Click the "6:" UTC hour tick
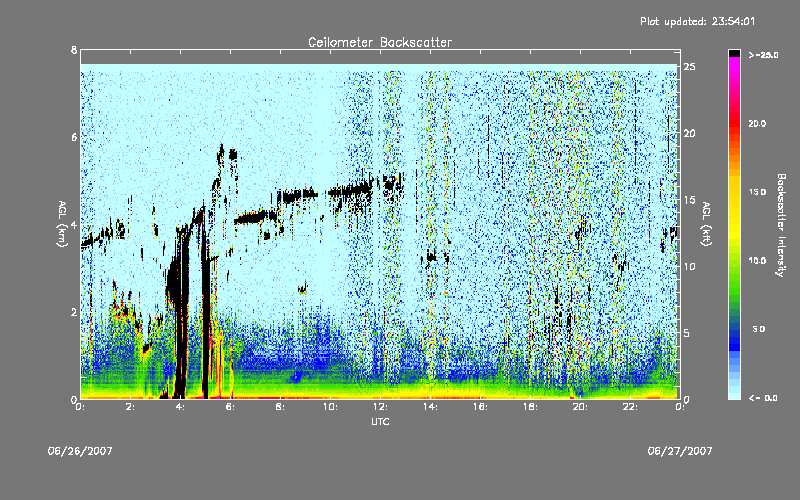The image size is (800, 500). click(231, 407)
